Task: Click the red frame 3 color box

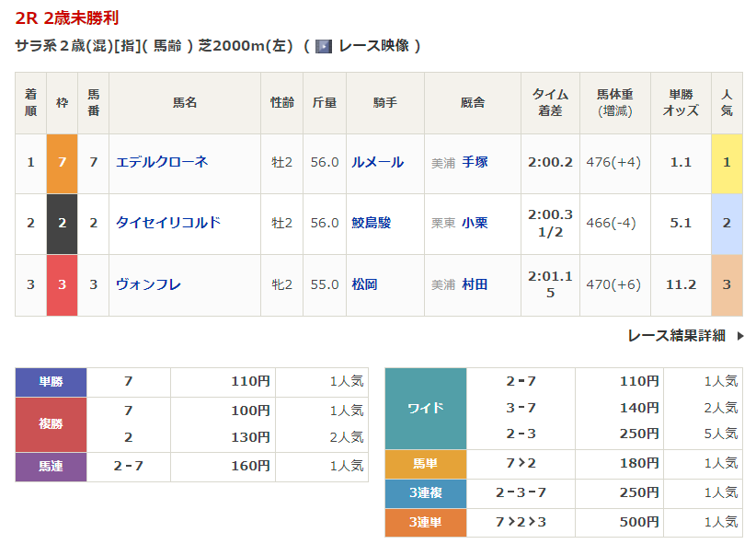Action: coord(62,284)
